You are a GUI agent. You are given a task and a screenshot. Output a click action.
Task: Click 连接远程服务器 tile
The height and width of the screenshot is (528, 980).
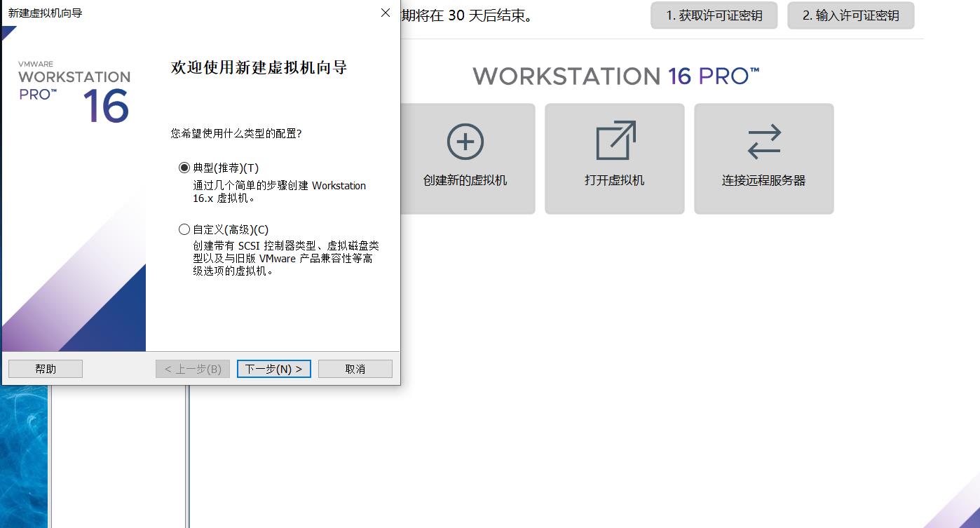tap(764, 158)
